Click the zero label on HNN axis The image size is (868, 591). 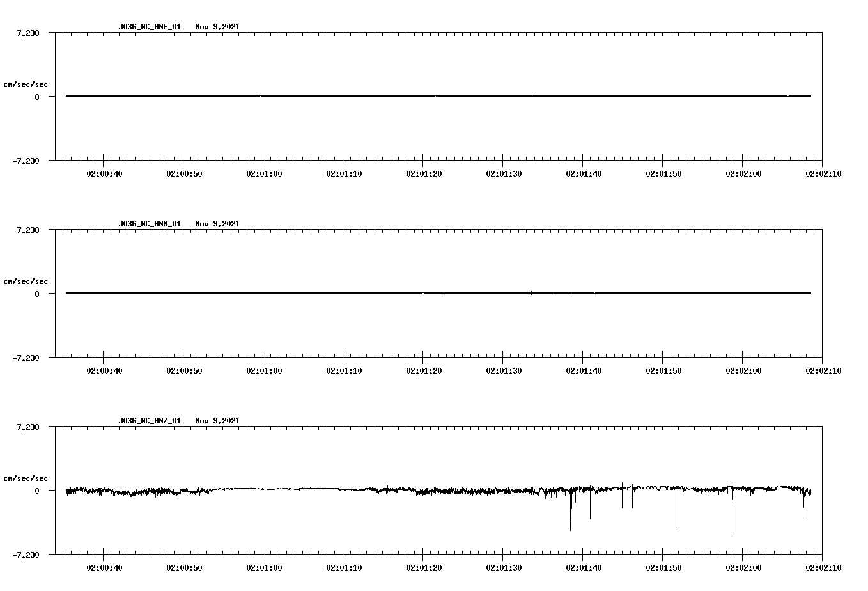tap(37, 294)
